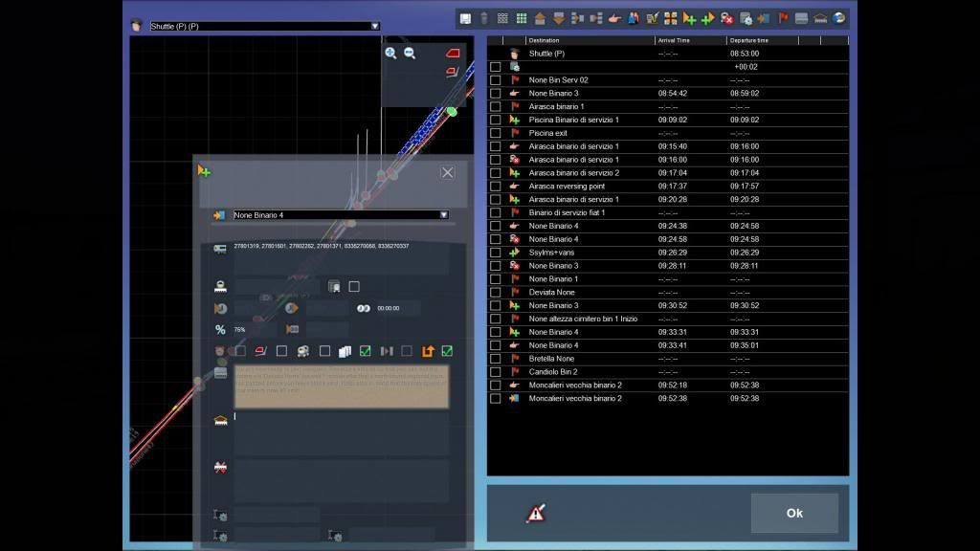The height and width of the screenshot is (551, 980).
Task: Click the green plus orange arrow toolbar icon
Action: (x=708, y=19)
